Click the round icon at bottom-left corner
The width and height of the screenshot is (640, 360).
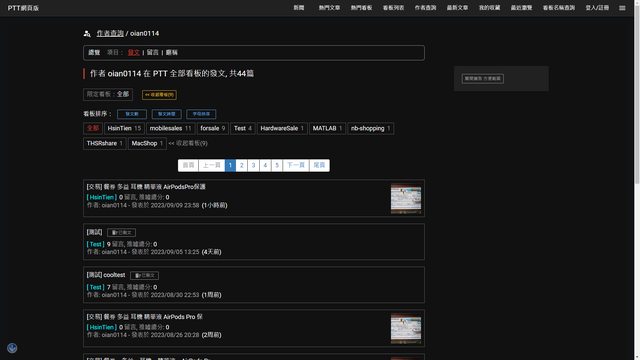tap(12, 348)
